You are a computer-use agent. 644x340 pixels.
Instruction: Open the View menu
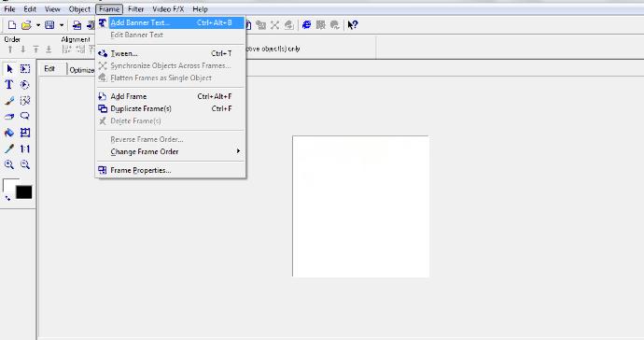[52, 9]
